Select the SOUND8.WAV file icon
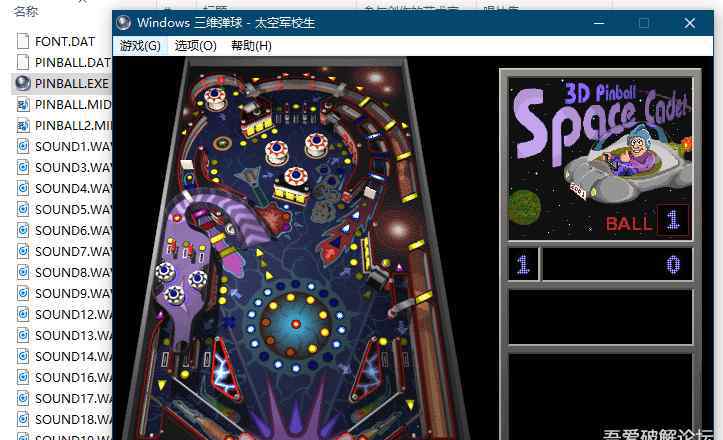The width and height of the screenshot is (723, 440). click(x=23, y=272)
